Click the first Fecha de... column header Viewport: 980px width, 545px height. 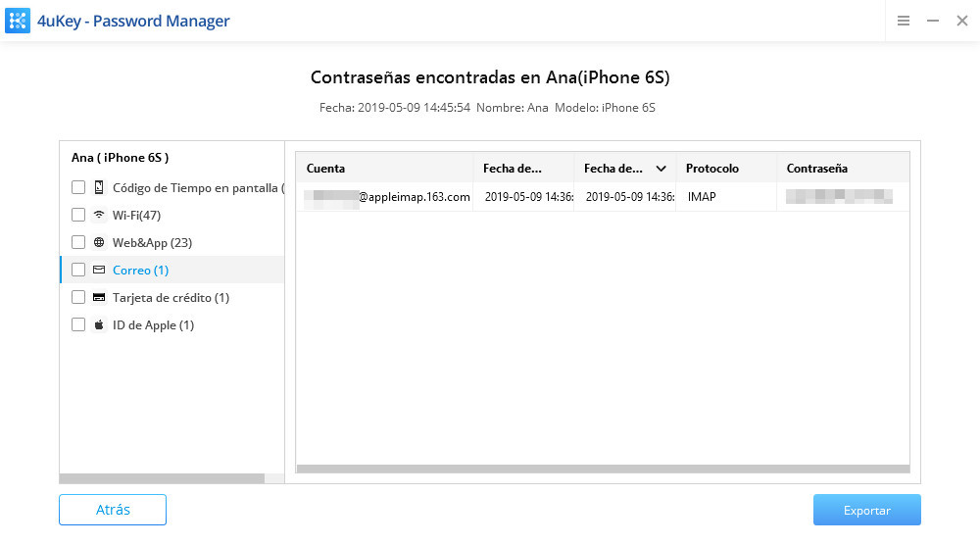(x=523, y=169)
